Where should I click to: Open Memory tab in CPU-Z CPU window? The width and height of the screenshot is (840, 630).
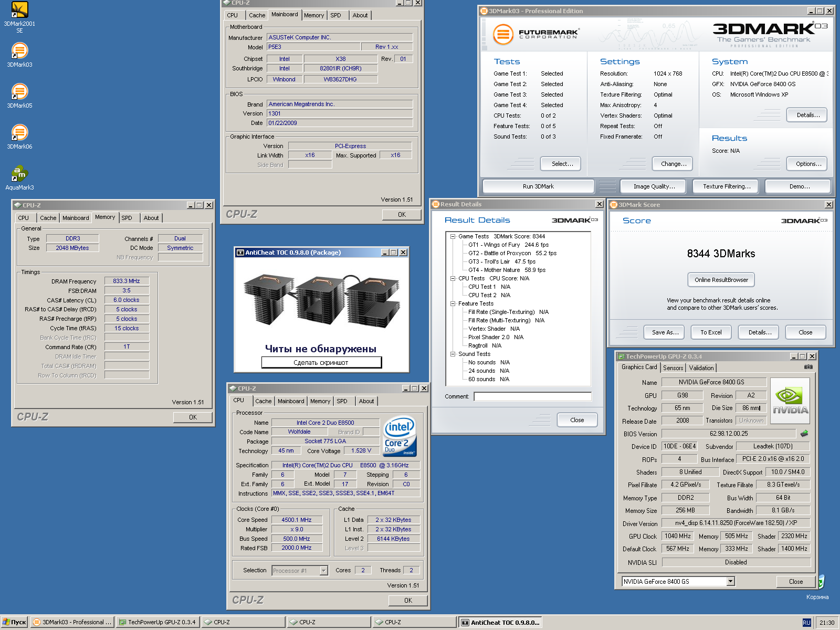click(320, 401)
